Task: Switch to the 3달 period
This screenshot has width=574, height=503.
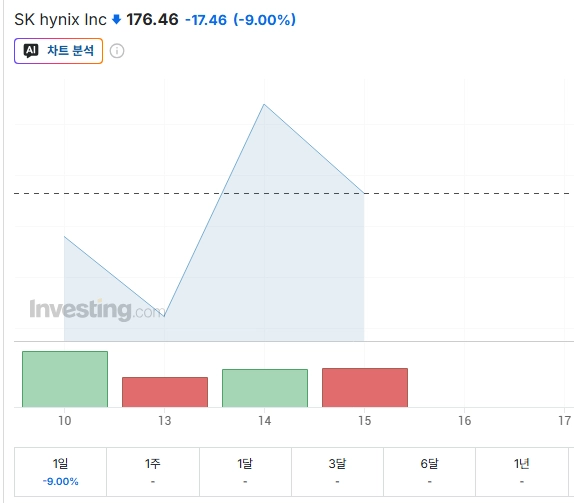Action: coord(338,472)
